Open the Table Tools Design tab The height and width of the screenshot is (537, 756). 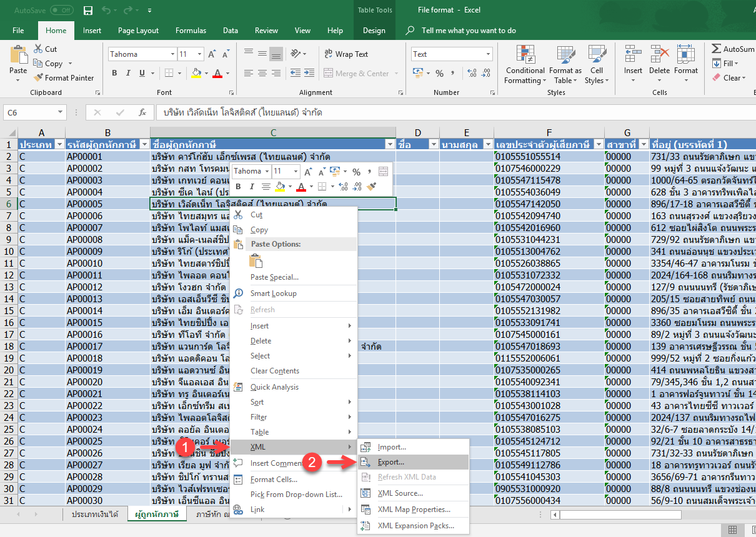[374, 30]
